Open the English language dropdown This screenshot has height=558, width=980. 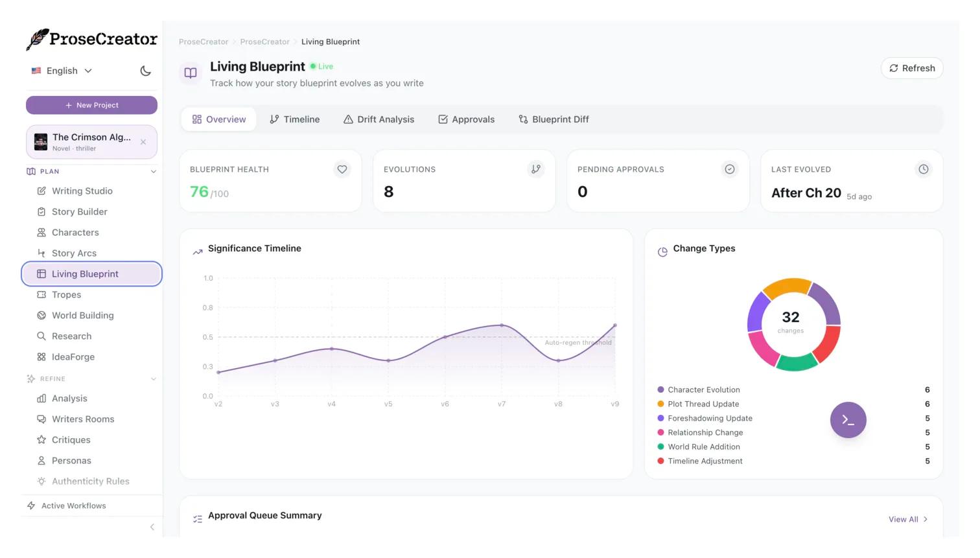click(63, 71)
